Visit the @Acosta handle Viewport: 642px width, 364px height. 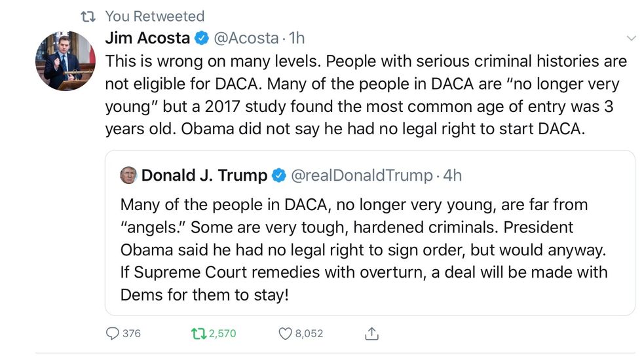(247, 39)
